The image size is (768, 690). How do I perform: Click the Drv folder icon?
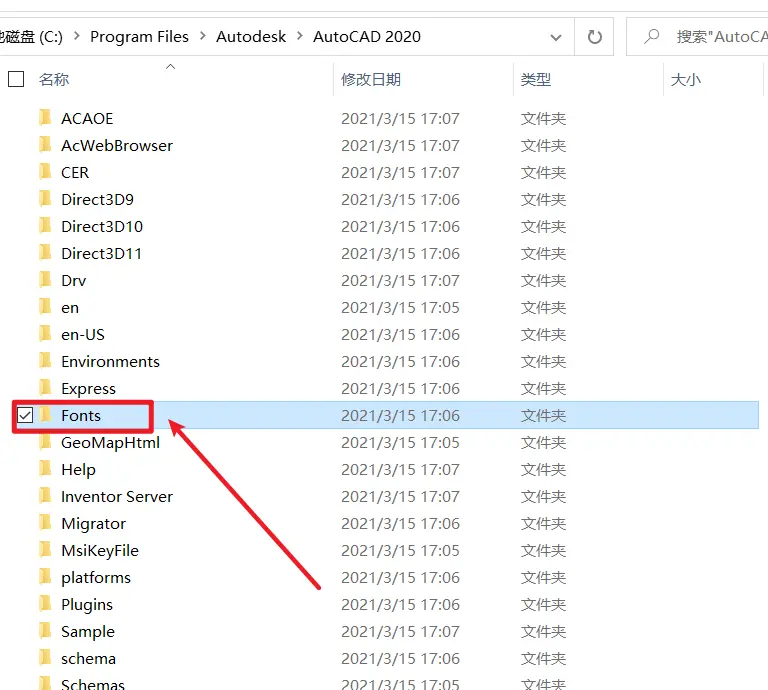coord(45,280)
